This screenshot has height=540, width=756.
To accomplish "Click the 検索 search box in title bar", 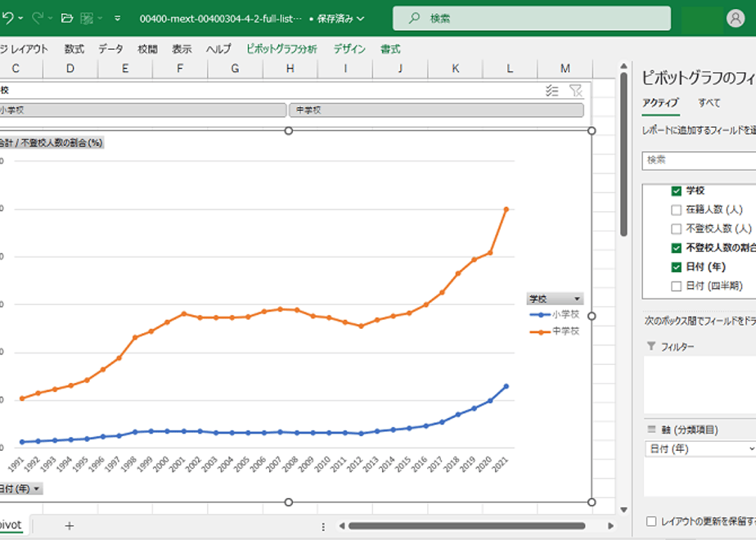I will point(531,18).
